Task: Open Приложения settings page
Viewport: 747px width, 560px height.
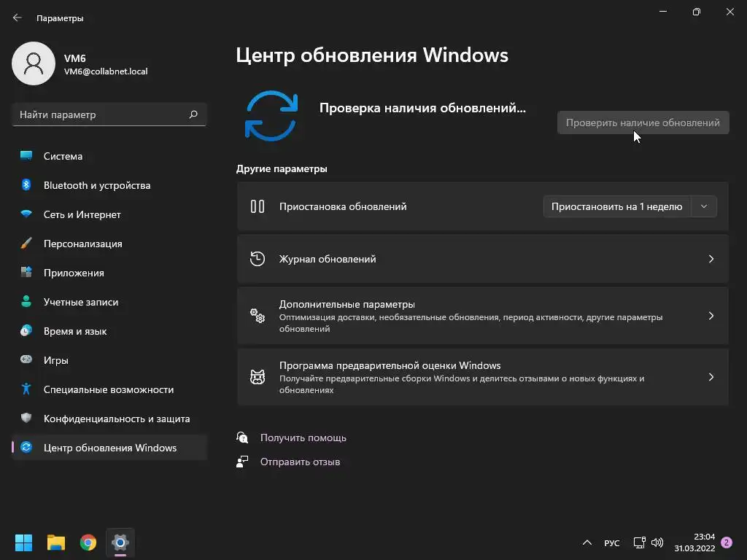Action: pos(109,273)
